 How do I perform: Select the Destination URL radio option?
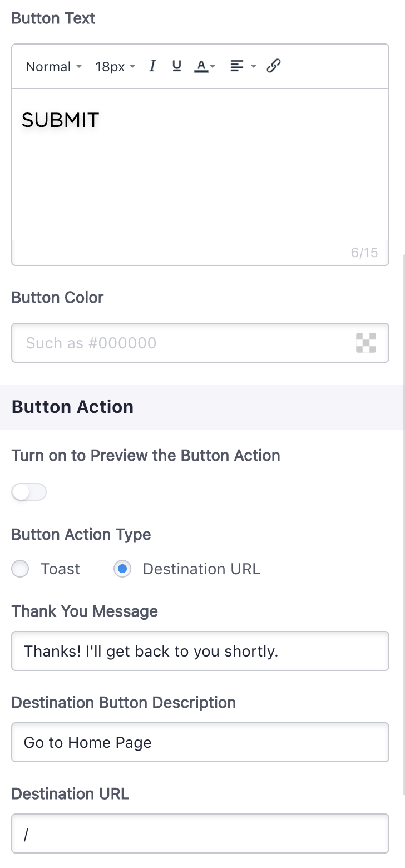pos(122,569)
